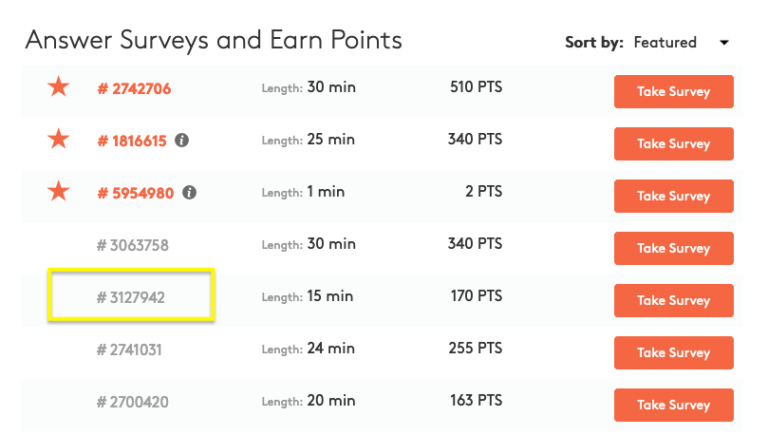
Task: Click the star icon beside survey #5954980
Action: [59, 191]
